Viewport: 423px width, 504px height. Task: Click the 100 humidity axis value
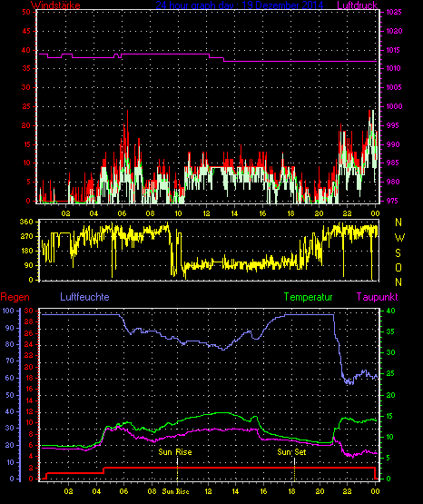point(8,311)
